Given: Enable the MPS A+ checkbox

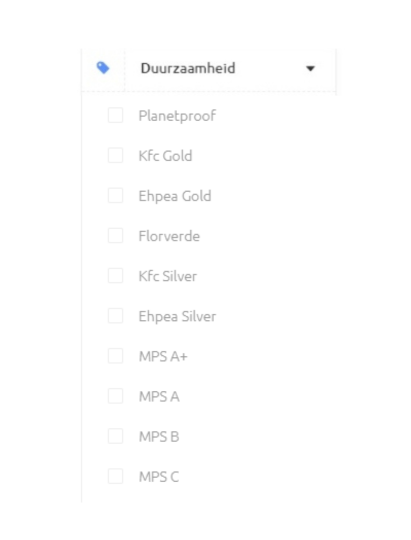Looking at the screenshot, I should coord(115,356).
